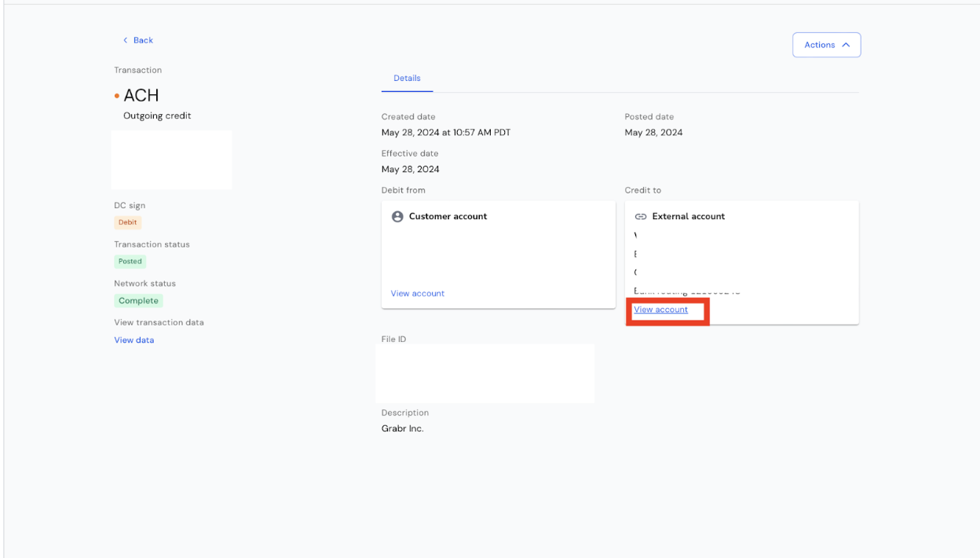
Task: View the external account link
Action: 660,310
